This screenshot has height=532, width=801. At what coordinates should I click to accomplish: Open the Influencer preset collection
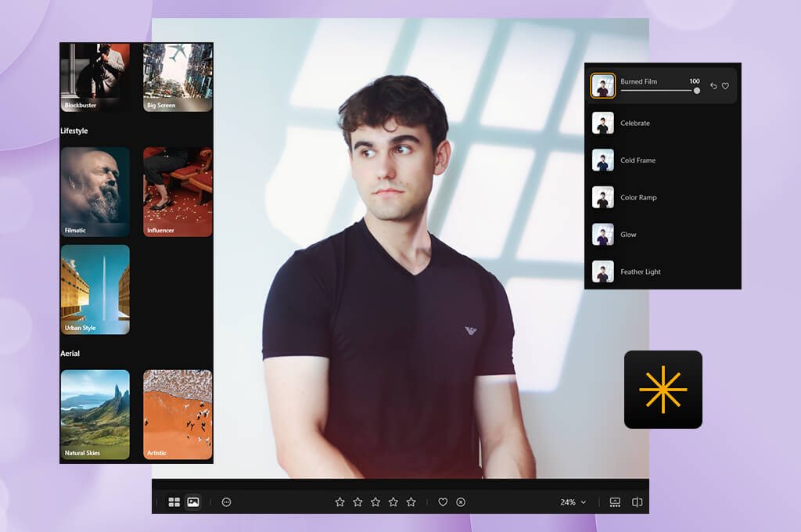(x=178, y=192)
